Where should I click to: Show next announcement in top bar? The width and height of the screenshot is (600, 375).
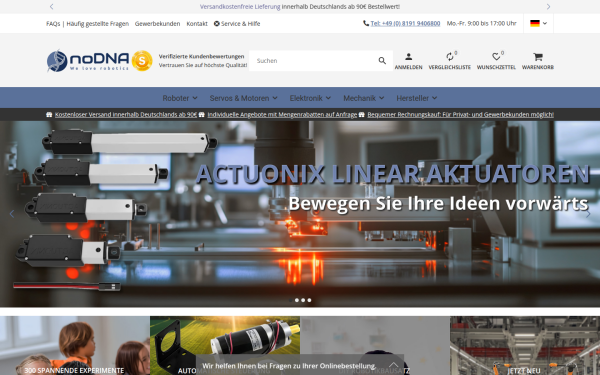[548, 7]
